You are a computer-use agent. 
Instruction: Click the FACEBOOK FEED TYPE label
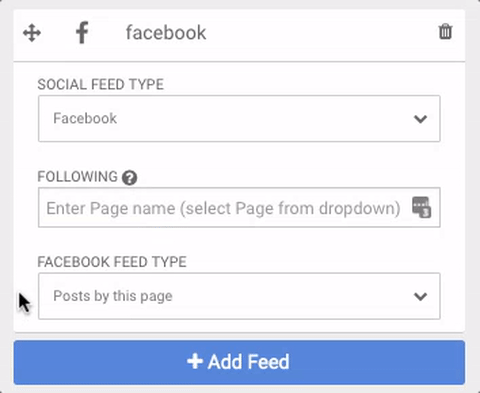click(x=112, y=262)
